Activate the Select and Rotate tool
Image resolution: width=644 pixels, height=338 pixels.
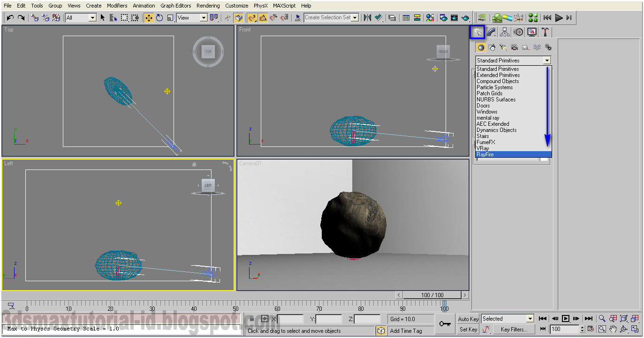coord(159,17)
